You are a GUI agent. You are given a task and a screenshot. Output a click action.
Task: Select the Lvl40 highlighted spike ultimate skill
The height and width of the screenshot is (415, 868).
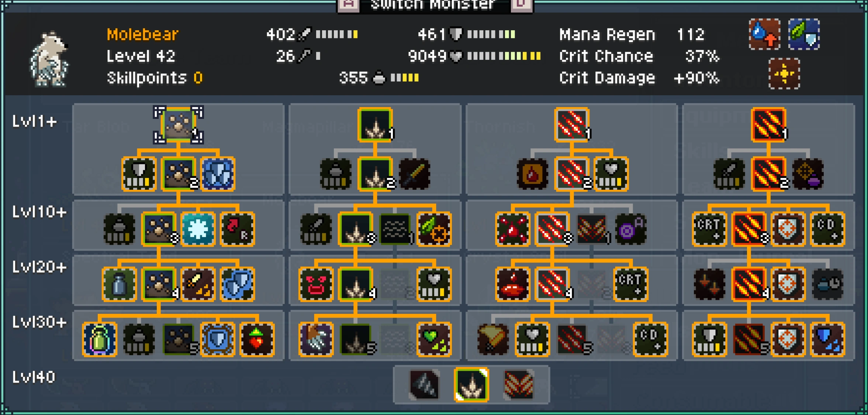tap(471, 384)
